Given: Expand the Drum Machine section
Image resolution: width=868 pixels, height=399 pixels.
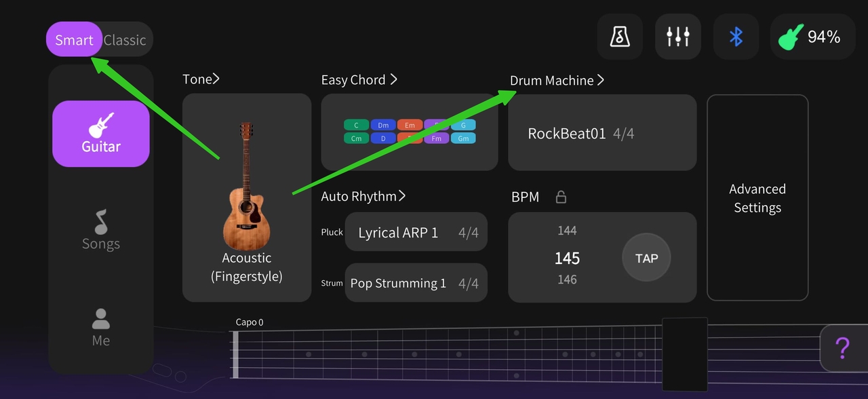Looking at the screenshot, I should [557, 81].
